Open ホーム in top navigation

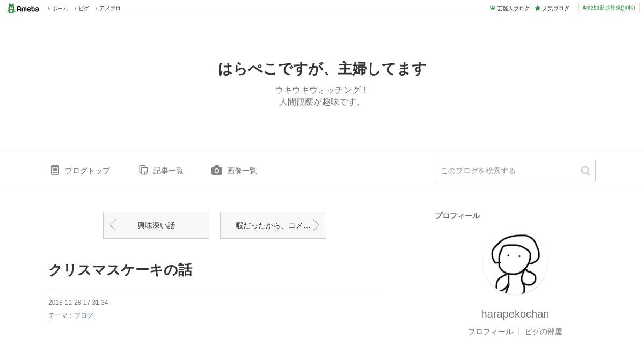(x=60, y=8)
